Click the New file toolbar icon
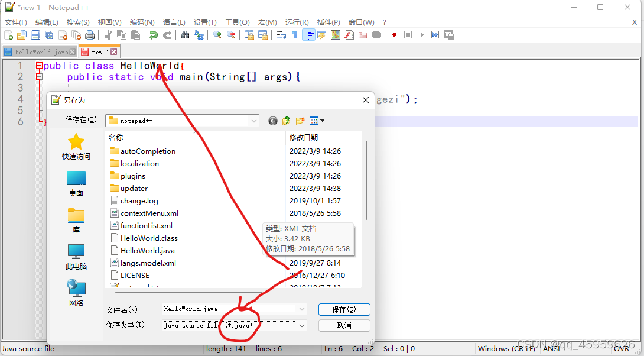This screenshot has height=356, width=644. point(9,35)
